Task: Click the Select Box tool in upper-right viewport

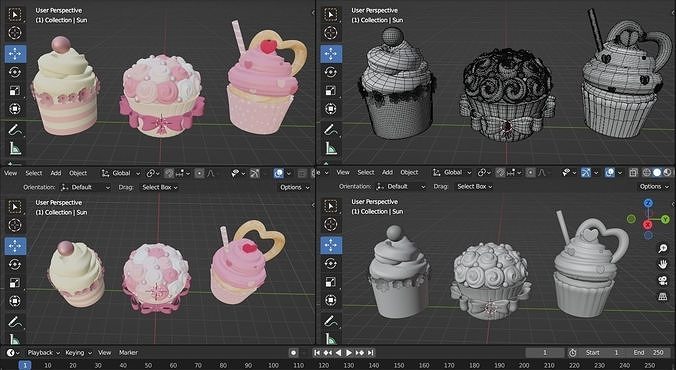Action: tap(331, 15)
